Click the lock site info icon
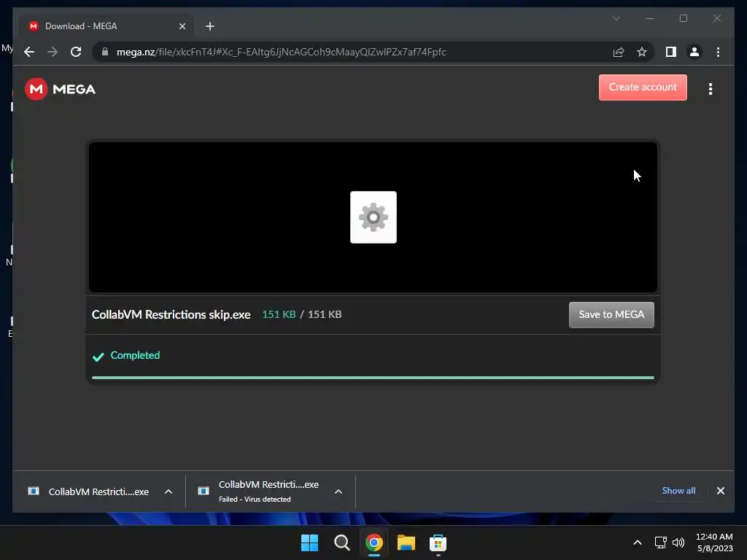The image size is (747, 560). (105, 52)
